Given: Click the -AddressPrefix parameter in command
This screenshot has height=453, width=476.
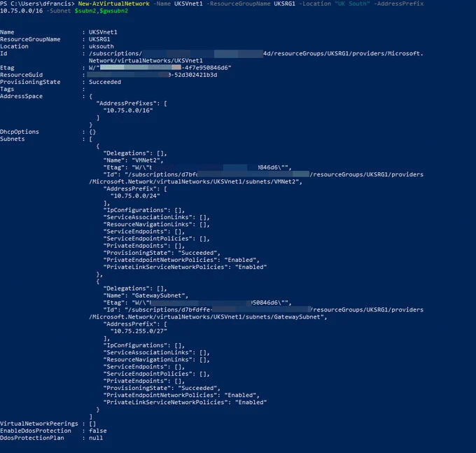Looking at the screenshot, I should tap(398, 4).
